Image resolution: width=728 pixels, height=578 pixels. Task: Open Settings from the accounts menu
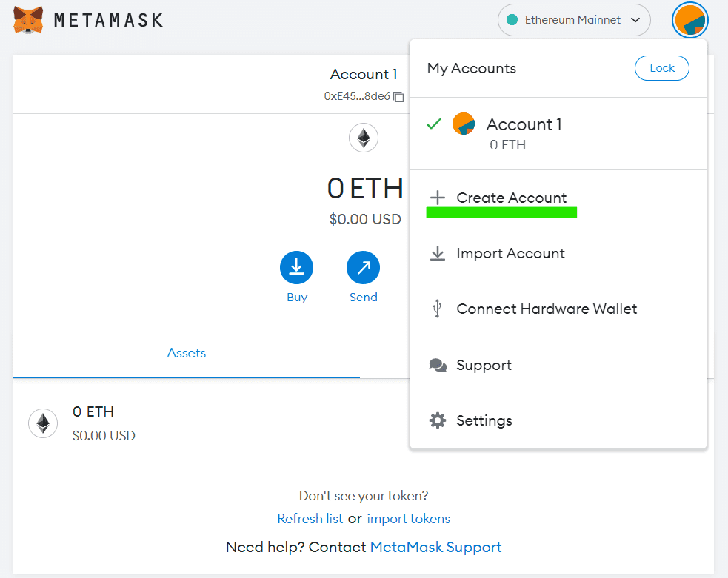[558, 421]
